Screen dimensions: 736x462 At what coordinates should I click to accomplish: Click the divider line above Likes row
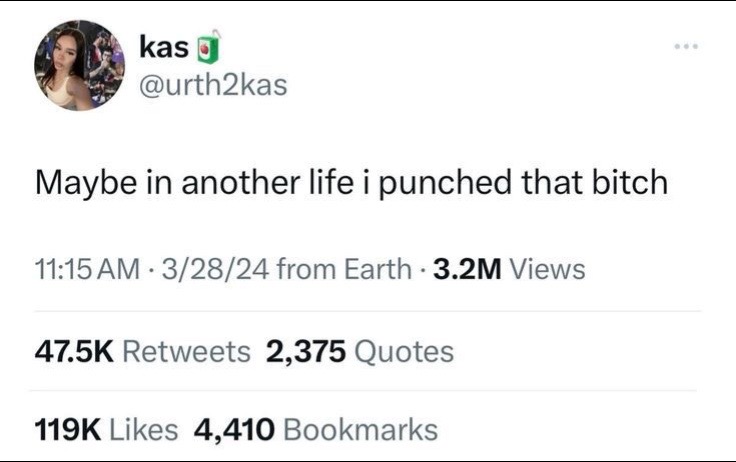362,390
